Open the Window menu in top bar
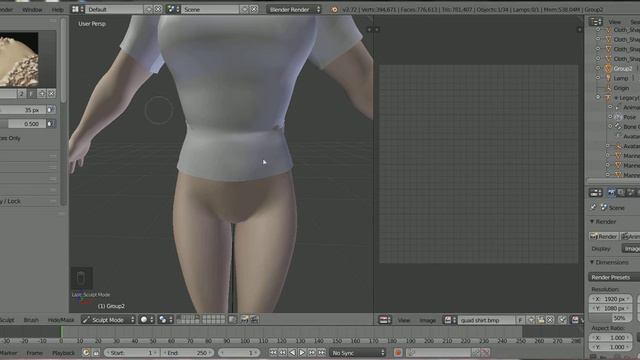 (x=32, y=9)
